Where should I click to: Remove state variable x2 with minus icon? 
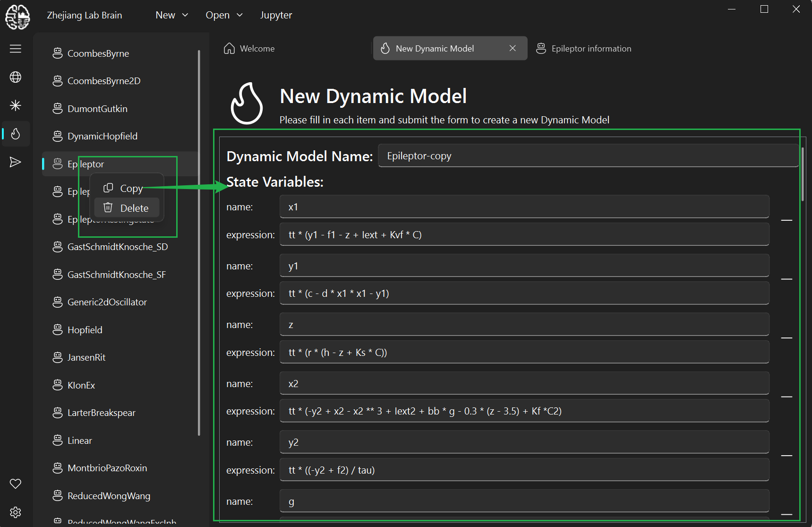pos(786,397)
